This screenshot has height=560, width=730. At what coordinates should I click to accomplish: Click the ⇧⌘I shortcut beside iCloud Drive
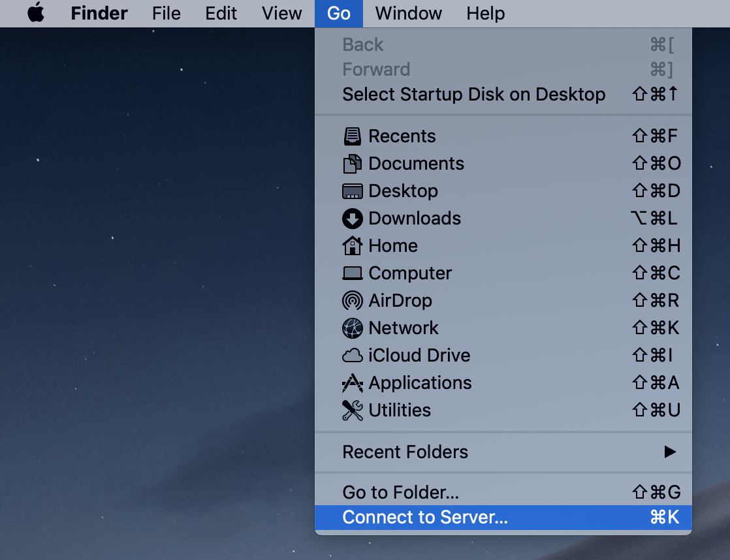point(652,356)
